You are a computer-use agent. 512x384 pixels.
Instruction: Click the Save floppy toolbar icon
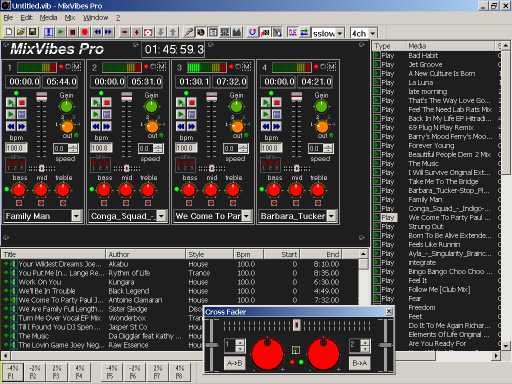click(x=33, y=32)
